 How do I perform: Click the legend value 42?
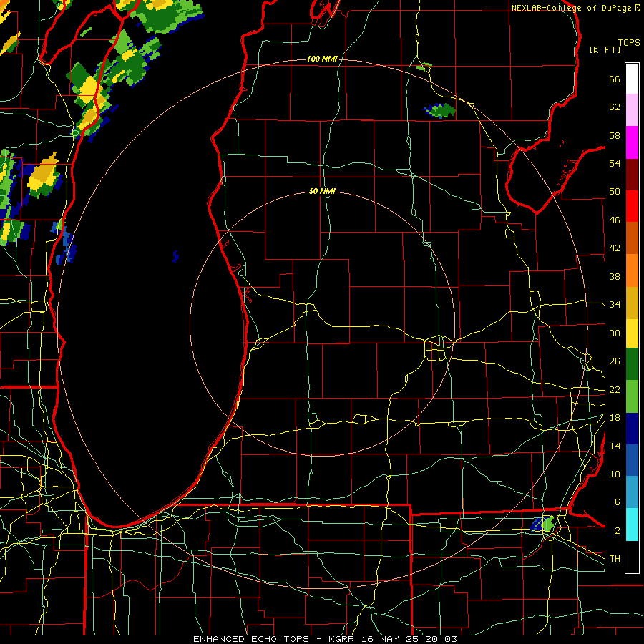[x=615, y=248]
